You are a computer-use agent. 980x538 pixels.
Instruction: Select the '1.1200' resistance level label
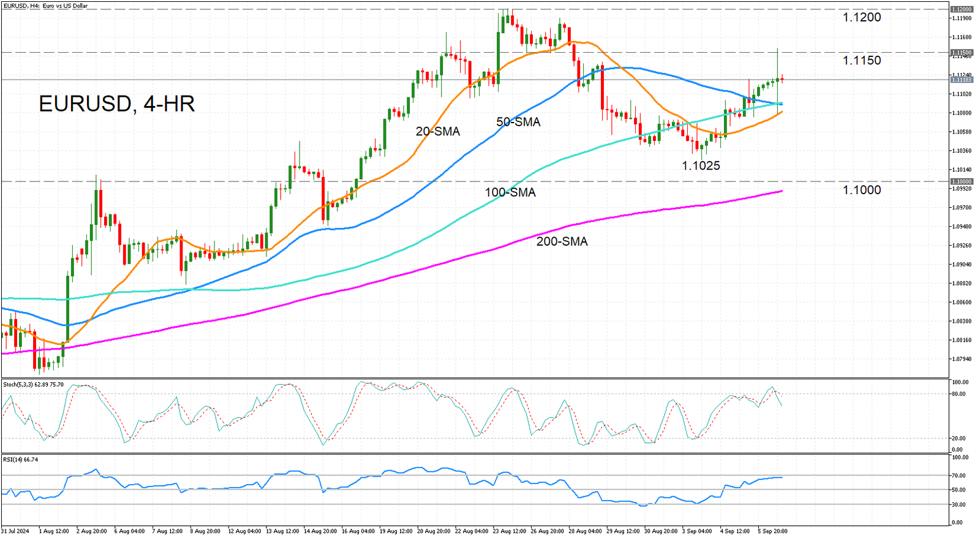[862, 17]
